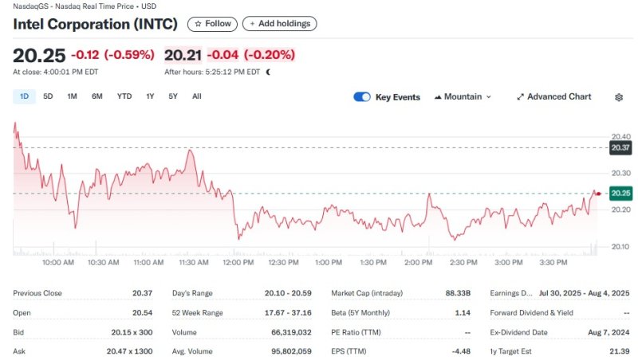Click the PE Ratio (TTM) label
The width and height of the screenshot is (638, 364).
click(x=356, y=332)
